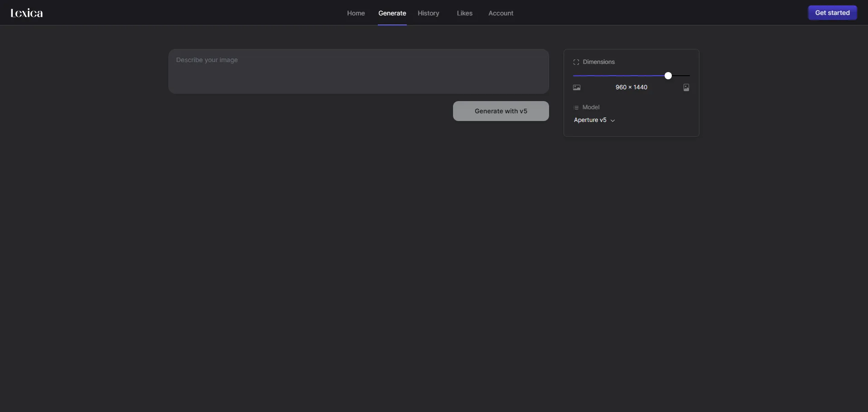Expand the model chevron beside Aperture v5

pyautogui.click(x=613, y=121)
